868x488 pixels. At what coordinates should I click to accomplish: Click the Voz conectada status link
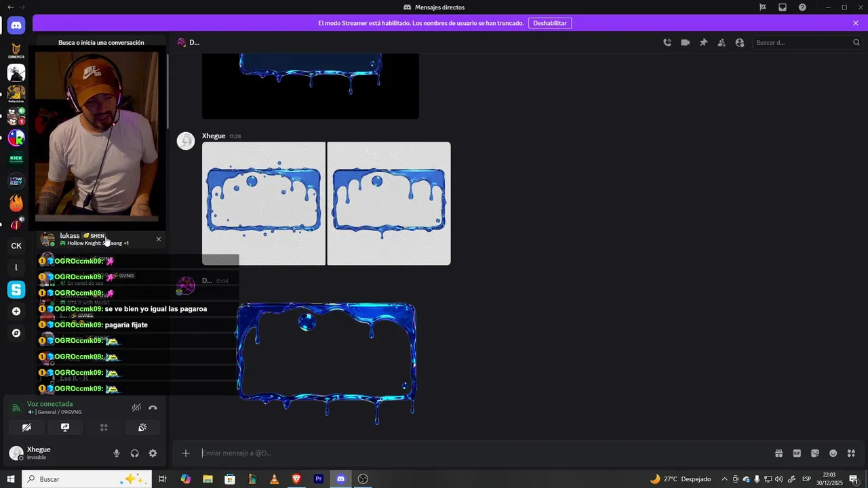pos(50,404)
